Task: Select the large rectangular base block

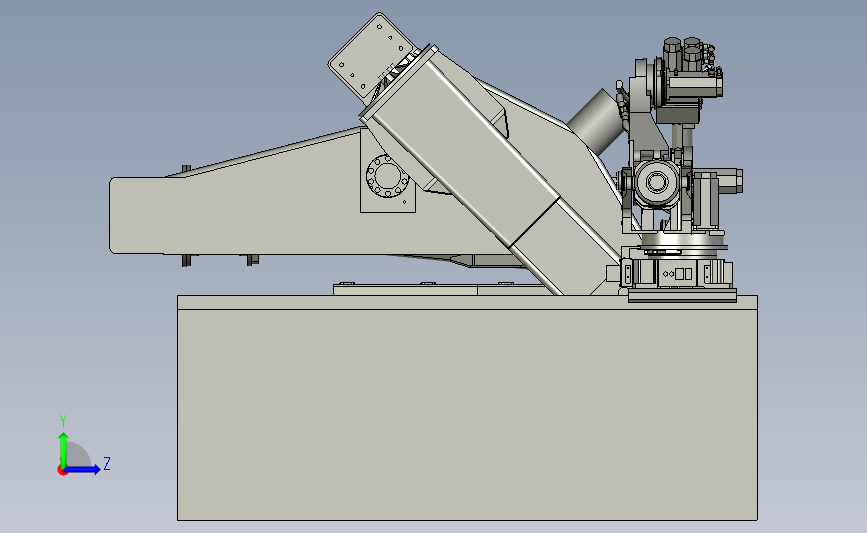Action: pos(467,408)
